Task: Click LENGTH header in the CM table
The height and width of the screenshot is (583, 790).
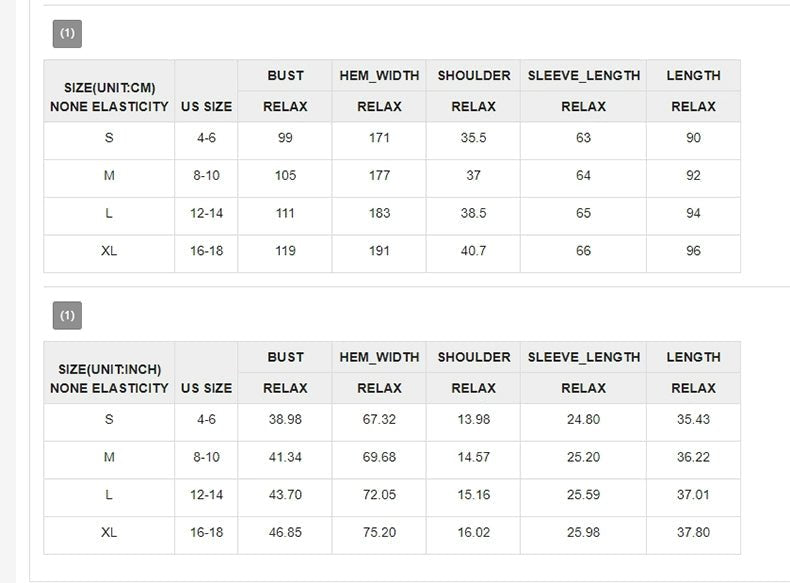Action: tap(693, 75)
